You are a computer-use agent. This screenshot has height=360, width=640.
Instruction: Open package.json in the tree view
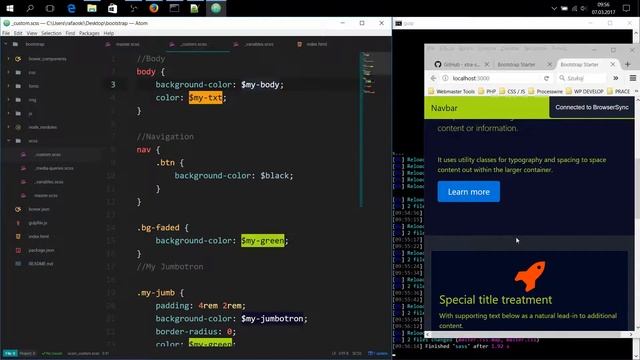tap(41, 250)
